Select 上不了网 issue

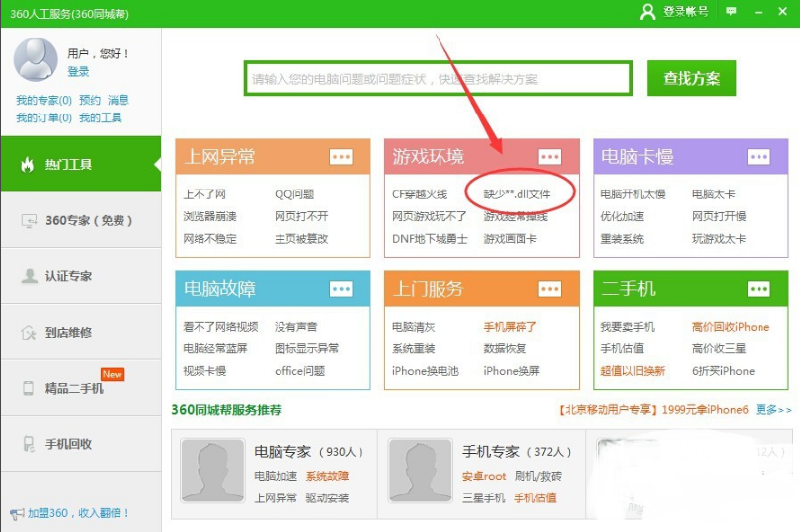[204, 194]
